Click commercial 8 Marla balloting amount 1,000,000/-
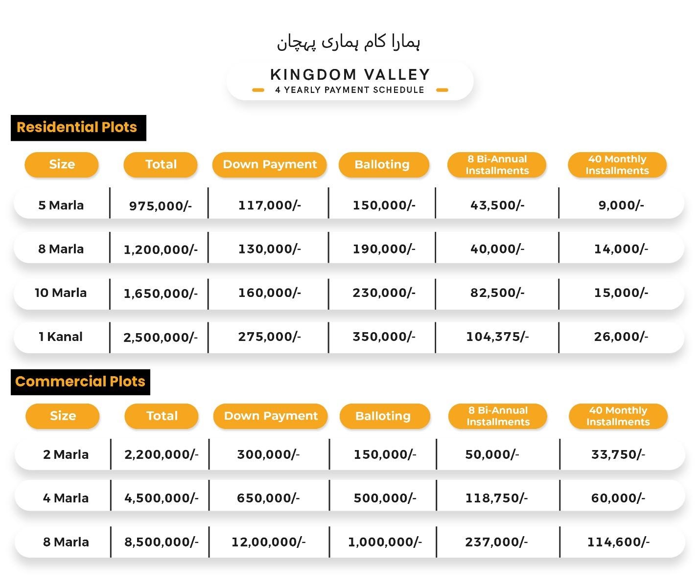700x588 pixels. point(385,542)
